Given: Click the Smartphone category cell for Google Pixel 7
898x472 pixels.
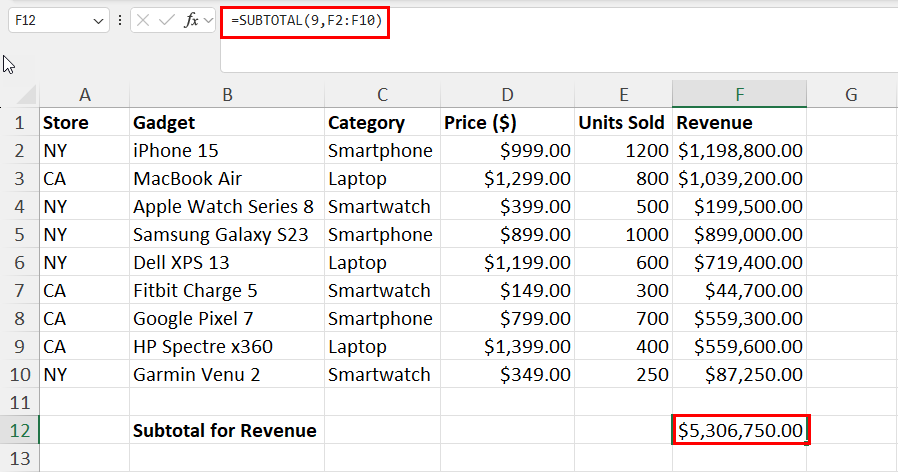Looking at the screenshot, I should click(x=383, y=318).
